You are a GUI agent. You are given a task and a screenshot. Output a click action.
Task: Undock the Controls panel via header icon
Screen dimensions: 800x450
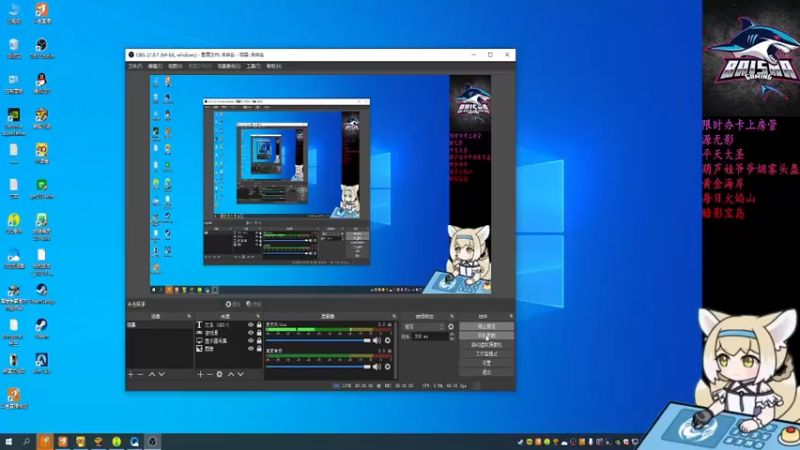(511, 316)
